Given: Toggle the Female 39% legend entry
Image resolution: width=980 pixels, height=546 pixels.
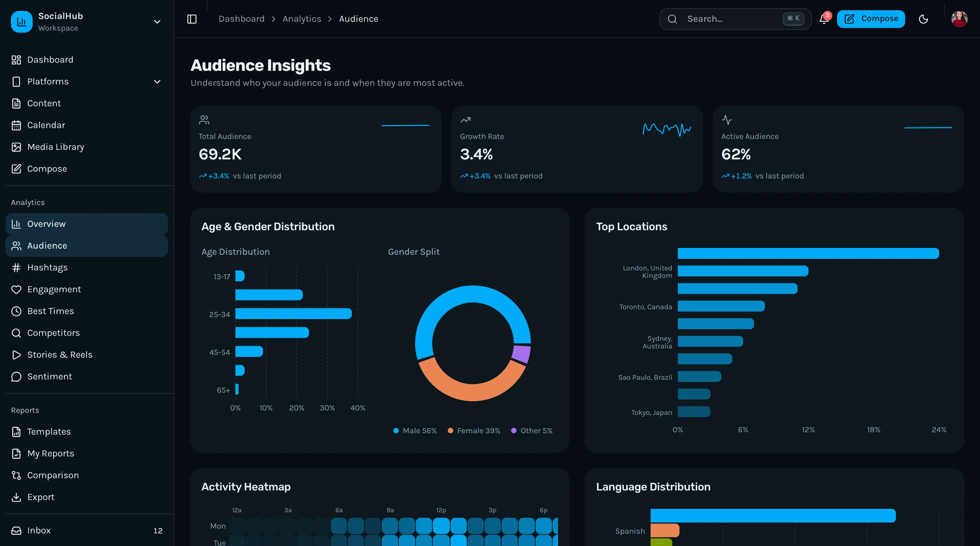Looking at the screenshot, I should pyautogui.click(x=474, y=431).
